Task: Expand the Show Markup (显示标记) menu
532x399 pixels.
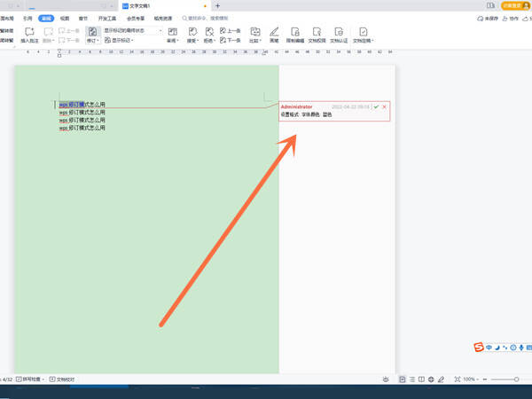Action: point(119,41)
